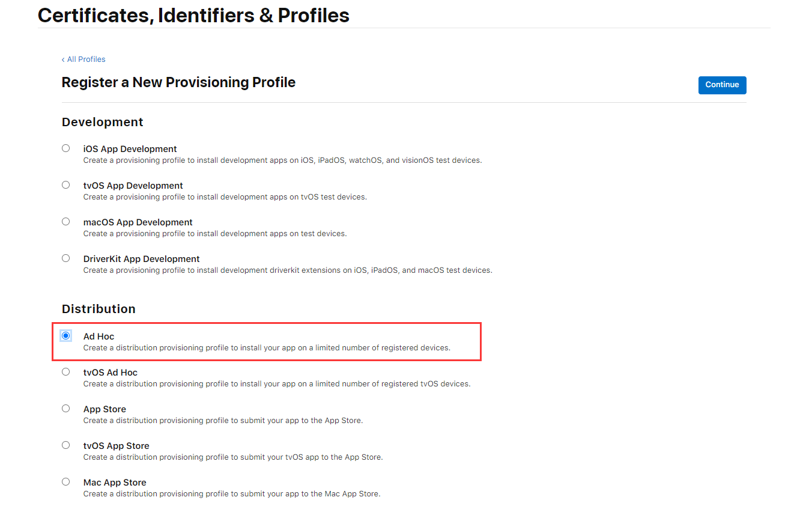
Task: Click the Ad Hoc option label
Action: (x=98, y=337)
